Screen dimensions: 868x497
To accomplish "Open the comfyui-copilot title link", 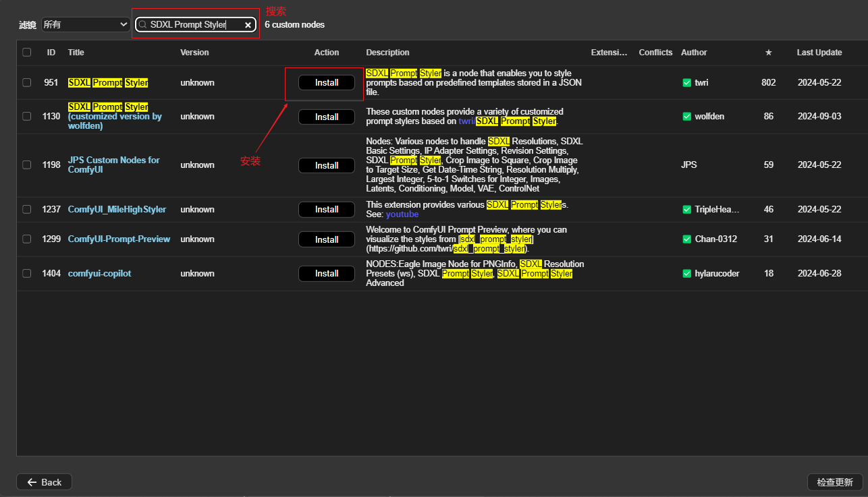I will pos(99,273).
